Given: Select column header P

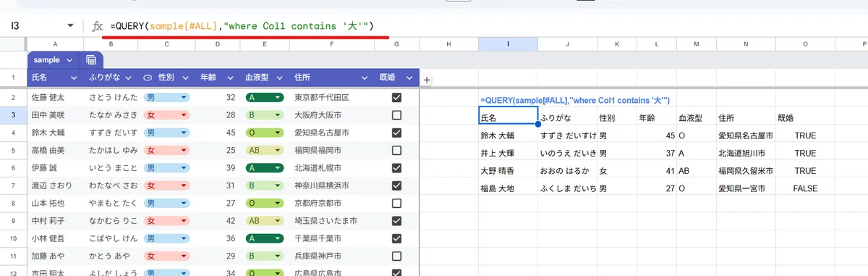Looking at the screenshot, I should pos(851,45).
